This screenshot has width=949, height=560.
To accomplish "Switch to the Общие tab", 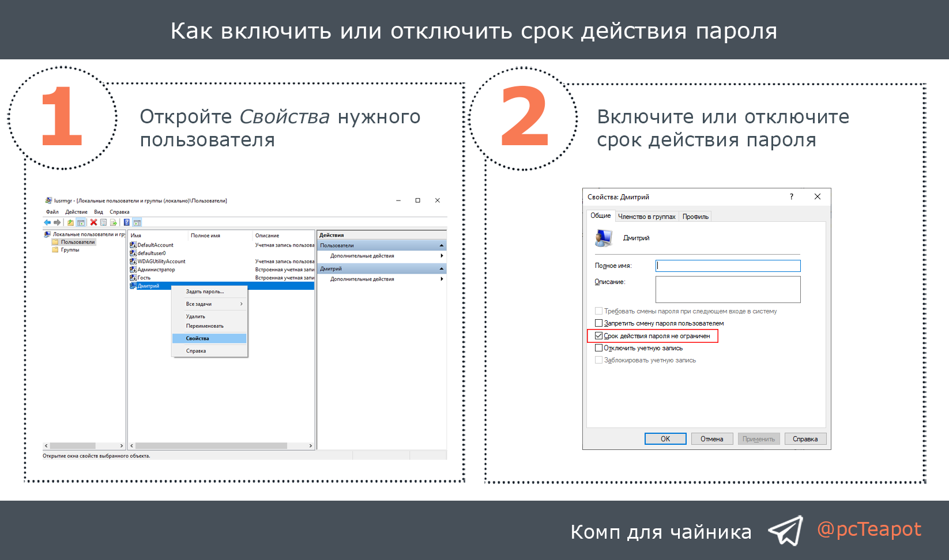I will pyautogui.click(x=601, y=215).
